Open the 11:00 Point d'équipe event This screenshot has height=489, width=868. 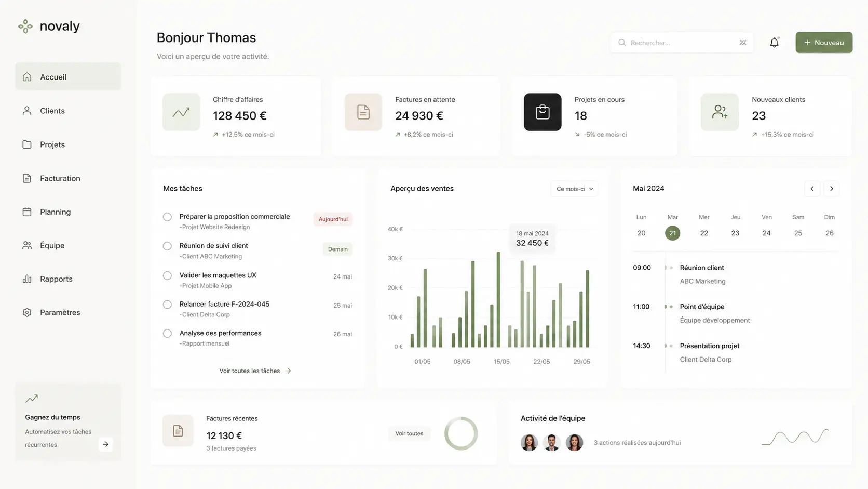(736, 313)
